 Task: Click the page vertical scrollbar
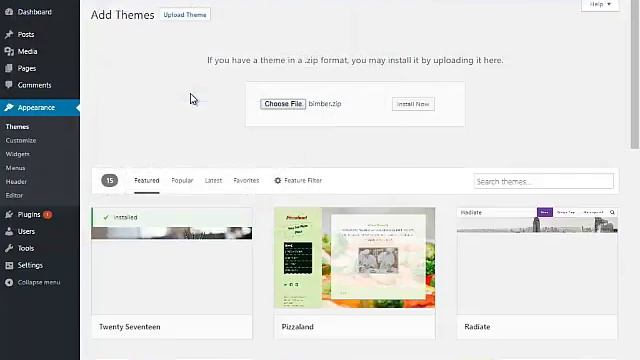pos(635,75)
